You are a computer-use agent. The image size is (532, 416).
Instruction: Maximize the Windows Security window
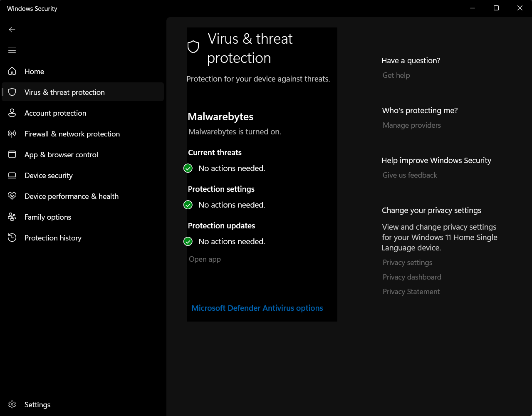pyautogui.click(x=496, y=8)
